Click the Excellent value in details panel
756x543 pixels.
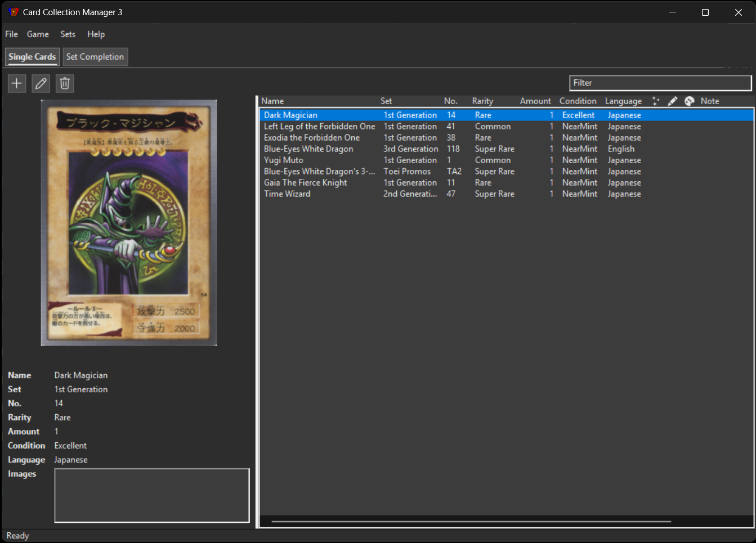[70, 446]
